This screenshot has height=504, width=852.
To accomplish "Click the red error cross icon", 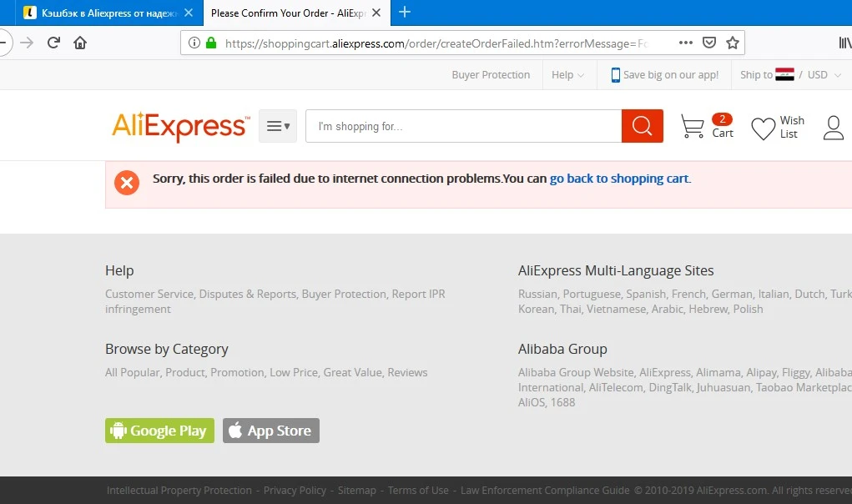I will click(x=127, y=183).
